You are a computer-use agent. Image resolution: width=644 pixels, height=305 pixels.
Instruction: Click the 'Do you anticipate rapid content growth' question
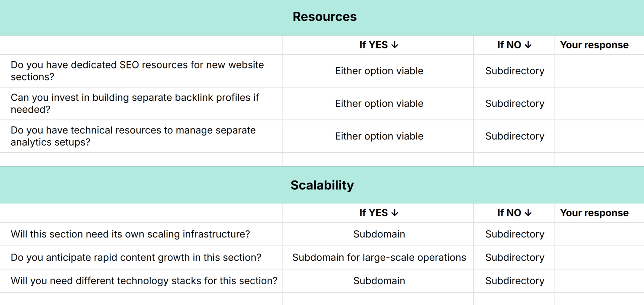pyautogui.click(x=136, y=257)
